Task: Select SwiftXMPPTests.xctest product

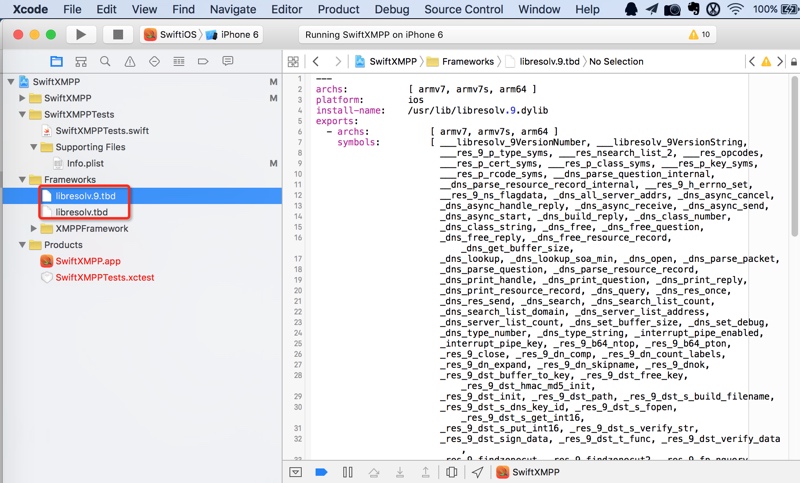Action: [x=105, y=277]
